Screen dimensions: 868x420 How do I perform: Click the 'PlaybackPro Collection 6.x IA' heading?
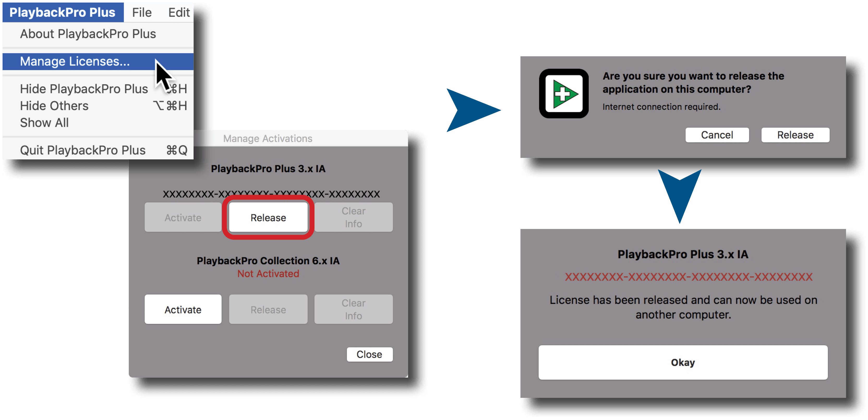tap(268, 261)
